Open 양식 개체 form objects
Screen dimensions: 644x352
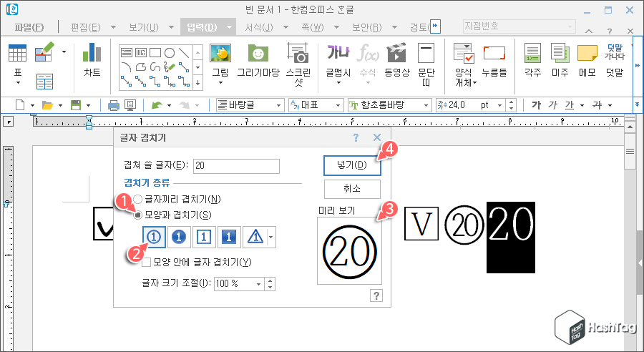464,64
